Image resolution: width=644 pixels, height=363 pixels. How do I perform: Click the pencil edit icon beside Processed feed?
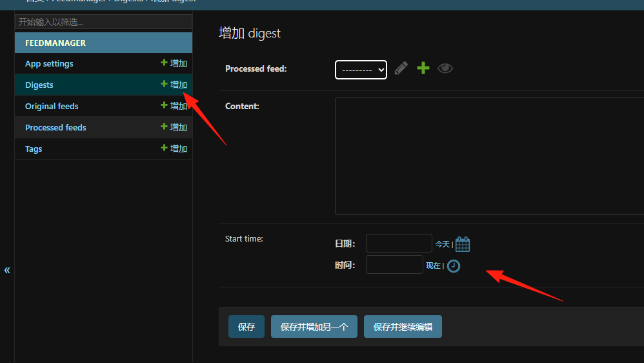coord(401,68)
